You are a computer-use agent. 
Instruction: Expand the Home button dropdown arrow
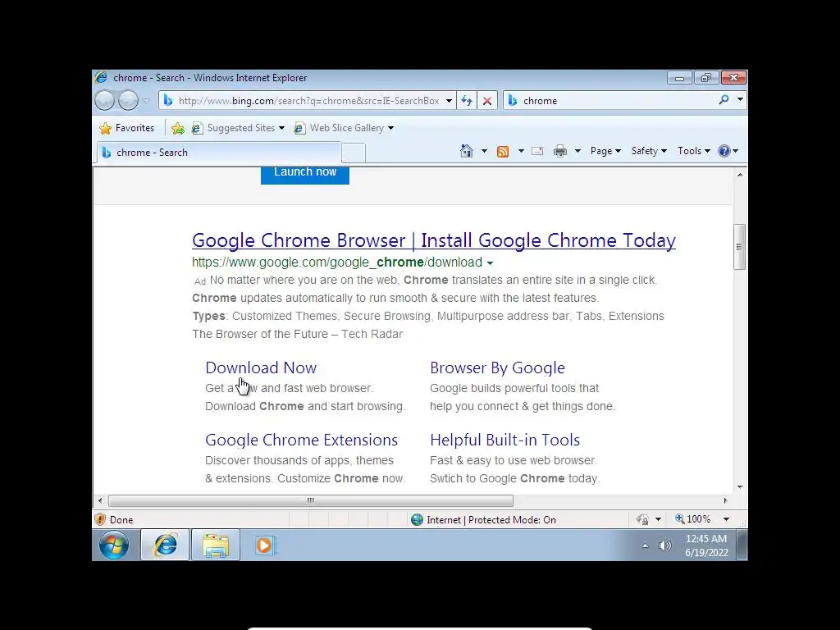coord(484,151)
